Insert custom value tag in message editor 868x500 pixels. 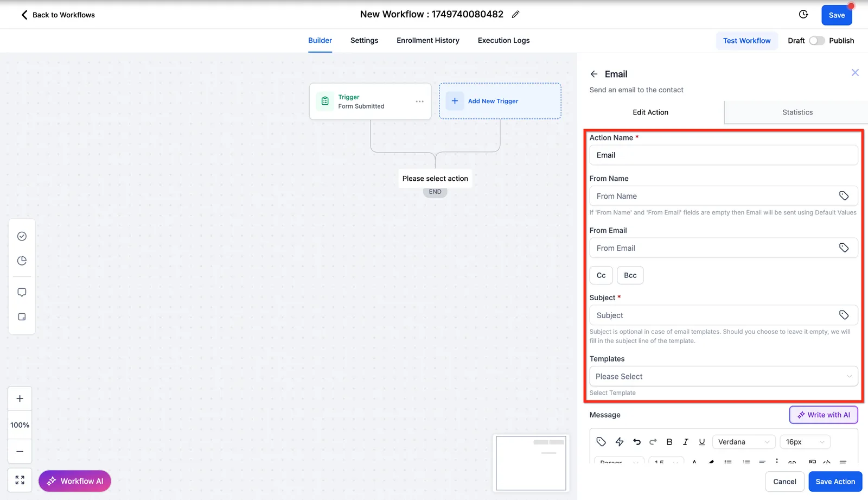(601, 442)
